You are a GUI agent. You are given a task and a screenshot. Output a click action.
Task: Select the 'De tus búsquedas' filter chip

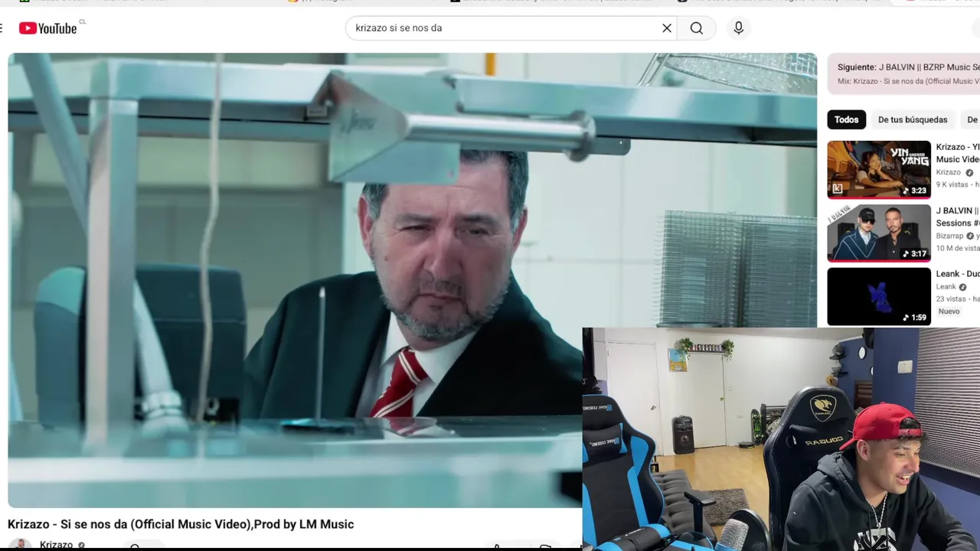click(913, 119)
